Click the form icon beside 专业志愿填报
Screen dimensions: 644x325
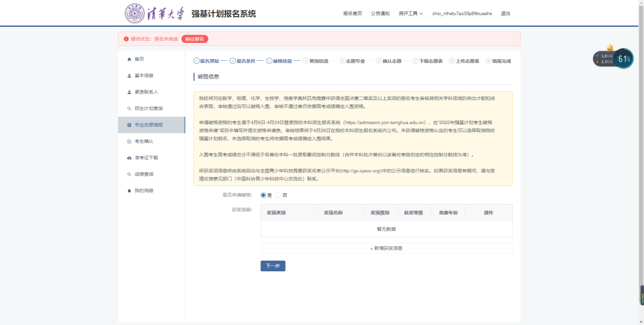pos(129,125)
